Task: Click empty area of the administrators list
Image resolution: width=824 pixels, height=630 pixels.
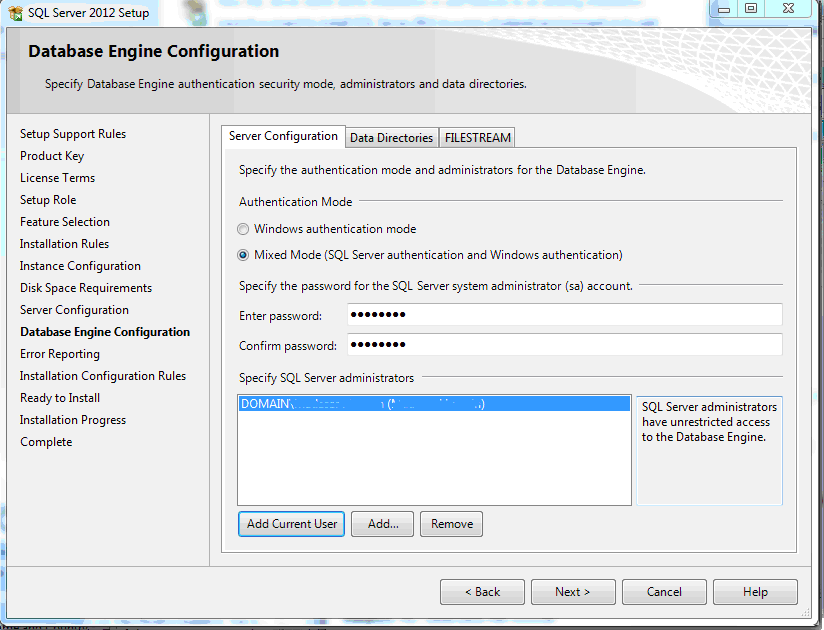Action: (x=434, y=460)
